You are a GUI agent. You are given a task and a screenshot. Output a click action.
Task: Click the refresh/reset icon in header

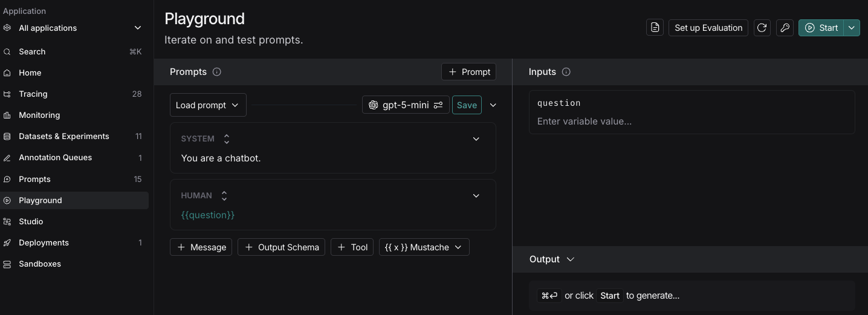pyautogui.click(x=762, y=28)
